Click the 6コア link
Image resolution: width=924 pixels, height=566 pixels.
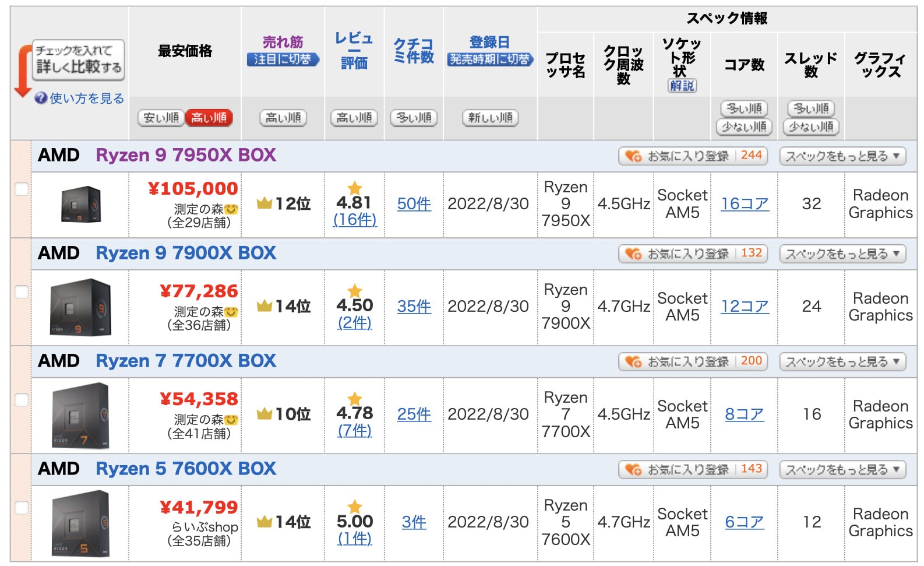pos(745,522)
